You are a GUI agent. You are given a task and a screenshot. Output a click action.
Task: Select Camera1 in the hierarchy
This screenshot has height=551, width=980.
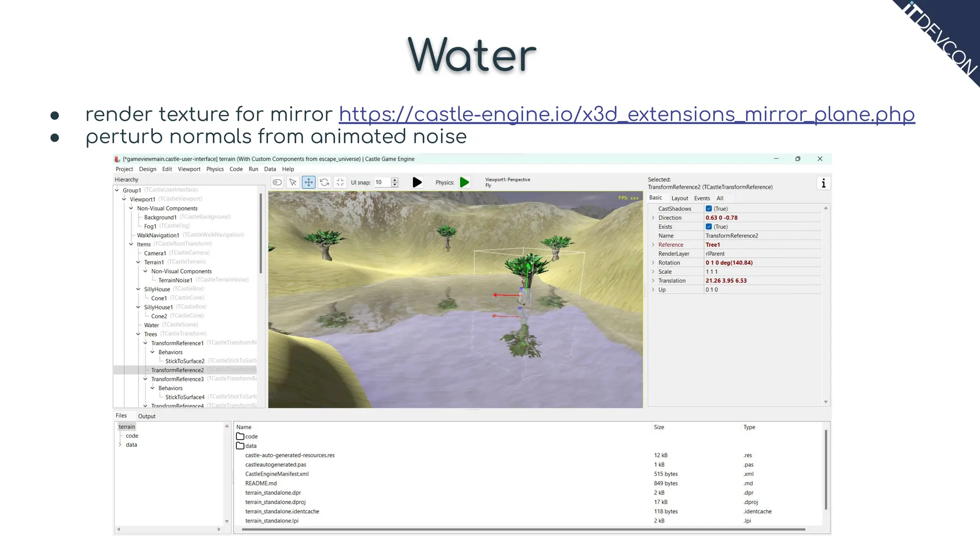click(155, 253)
